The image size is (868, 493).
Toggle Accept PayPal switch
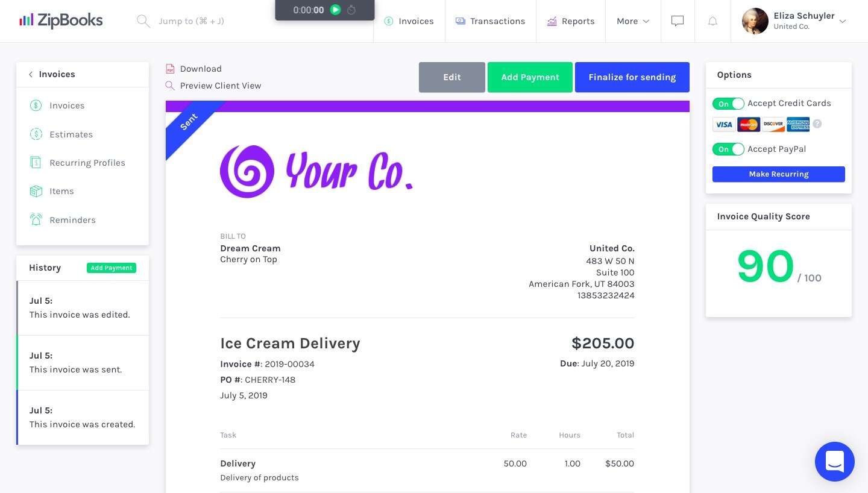tap(728, 149)
